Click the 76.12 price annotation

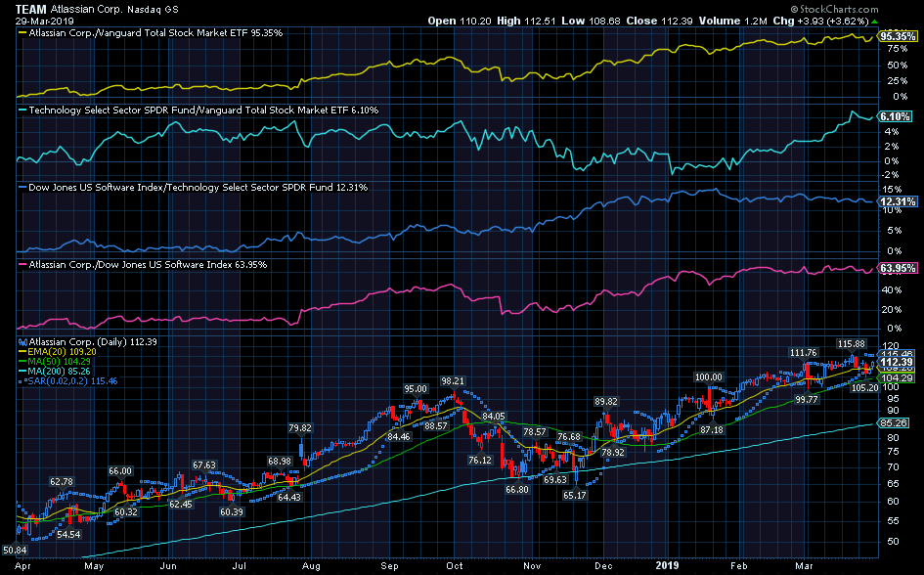coord(480,461)
